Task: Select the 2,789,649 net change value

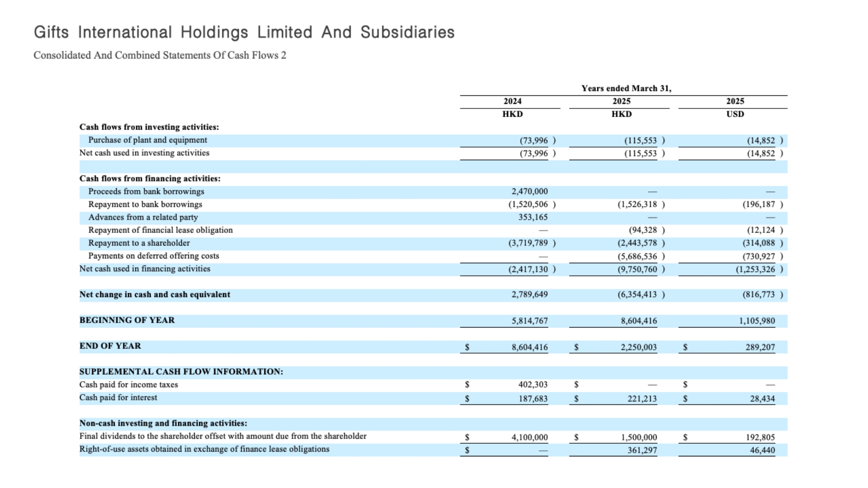Action: coord(529,295)
